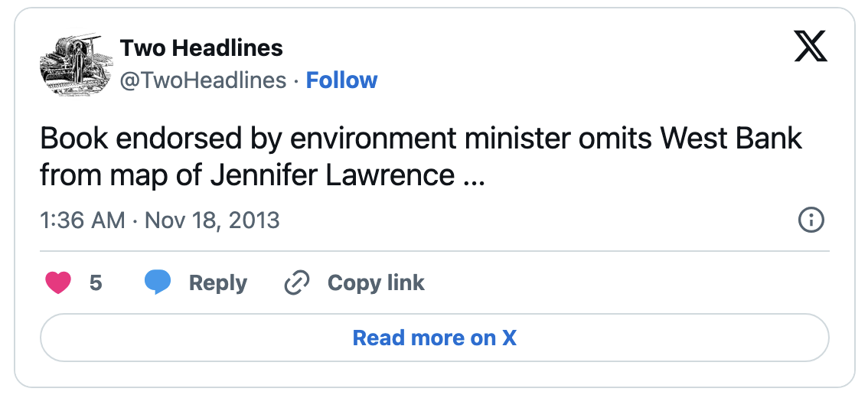Open the Nov 18, 2013 date link

pyautogui.click(x=212, y=220)
